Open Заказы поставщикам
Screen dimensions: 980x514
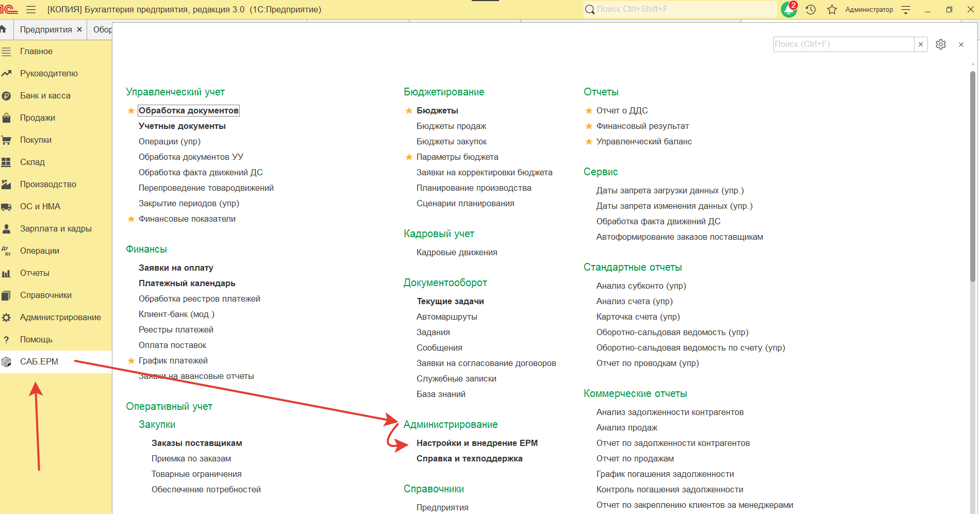(196, 443)
